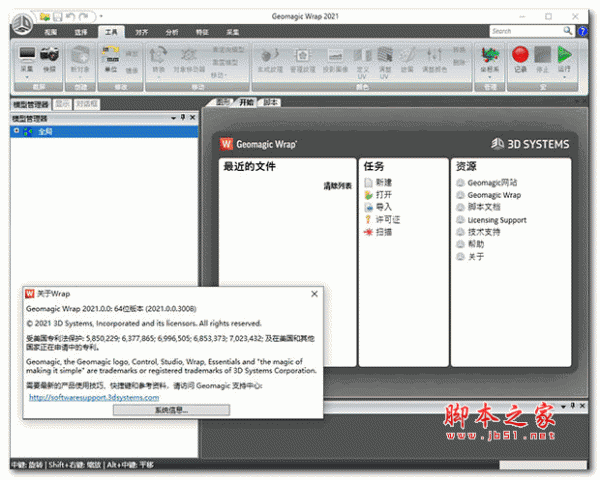Click the 导入 task link
The height and width of the screenshot is (480, 600).
pyautogui.click(x=384, y=207)
